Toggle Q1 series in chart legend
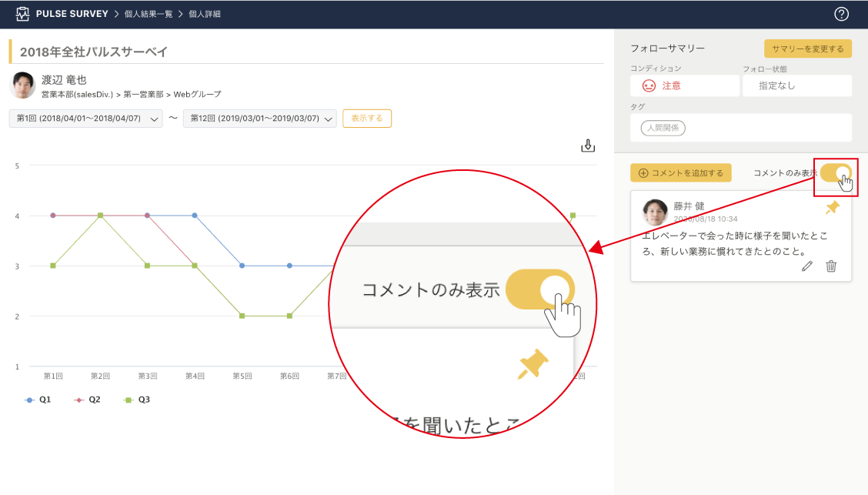The image size is (868, 495). click(40, 400)
